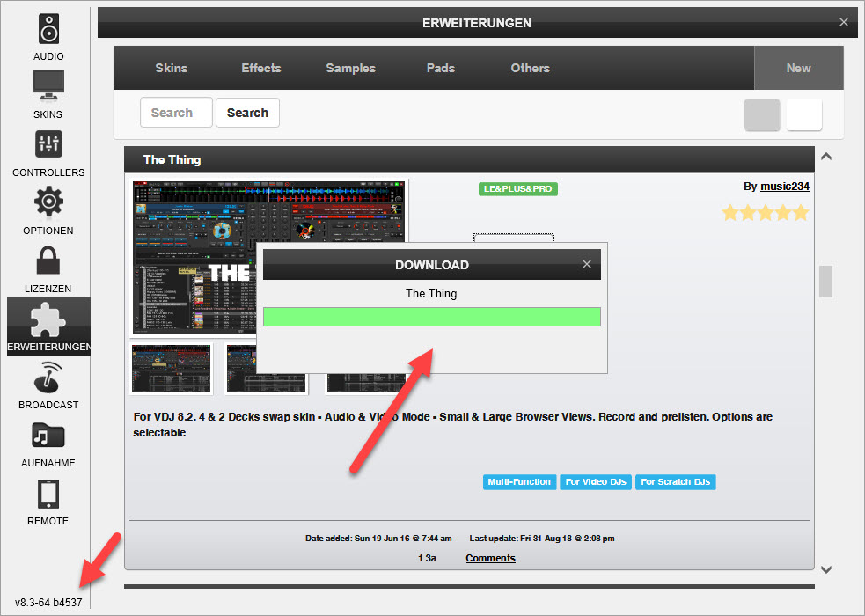Screen dimensions: 865x616
Task: Open the Lizenzen padlock icon
Action: (48, 260)
